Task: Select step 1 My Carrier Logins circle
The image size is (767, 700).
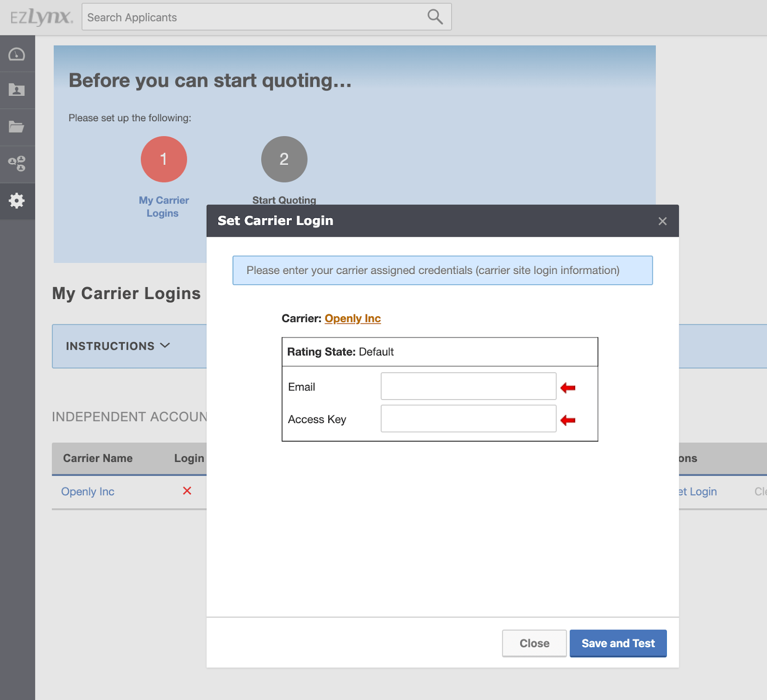Action: 163,159
